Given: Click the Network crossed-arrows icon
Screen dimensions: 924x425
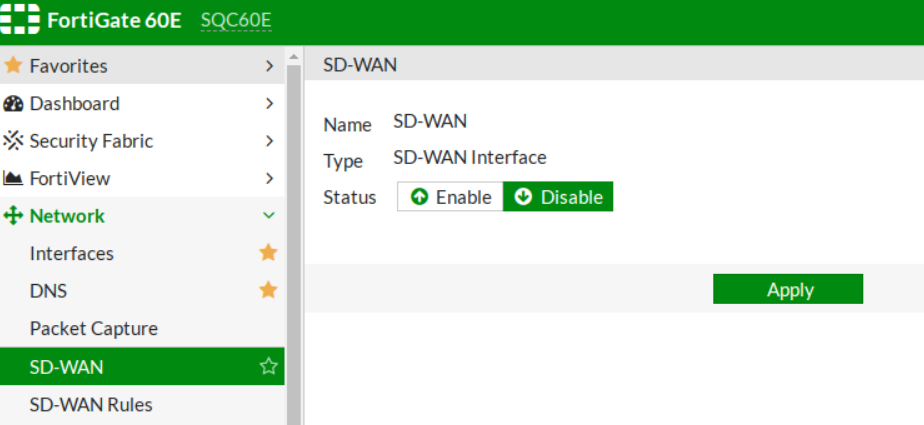Looking at the screenshot, I should tap(13, 216).
